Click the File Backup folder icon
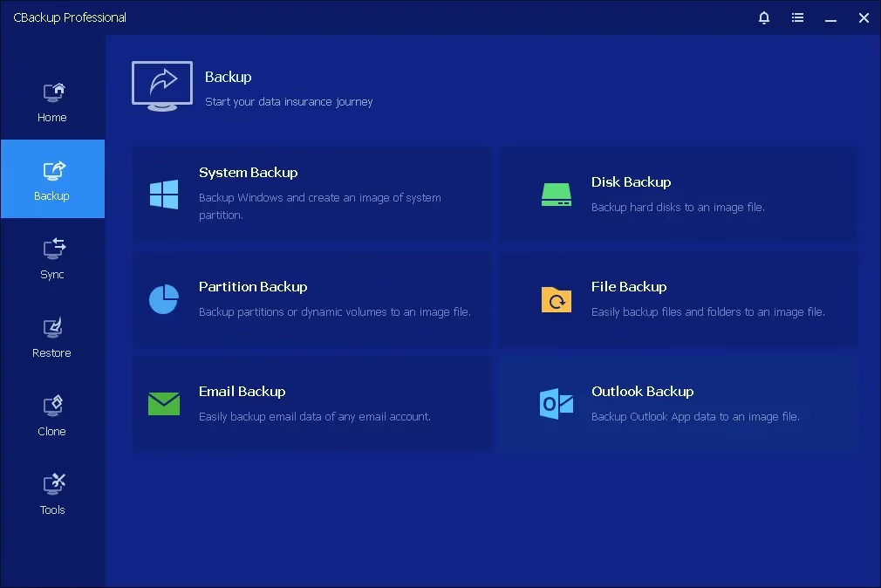Image resolution: width=881 pixels, height=588 pixels. pyautogui.click(x=556, y=299)
